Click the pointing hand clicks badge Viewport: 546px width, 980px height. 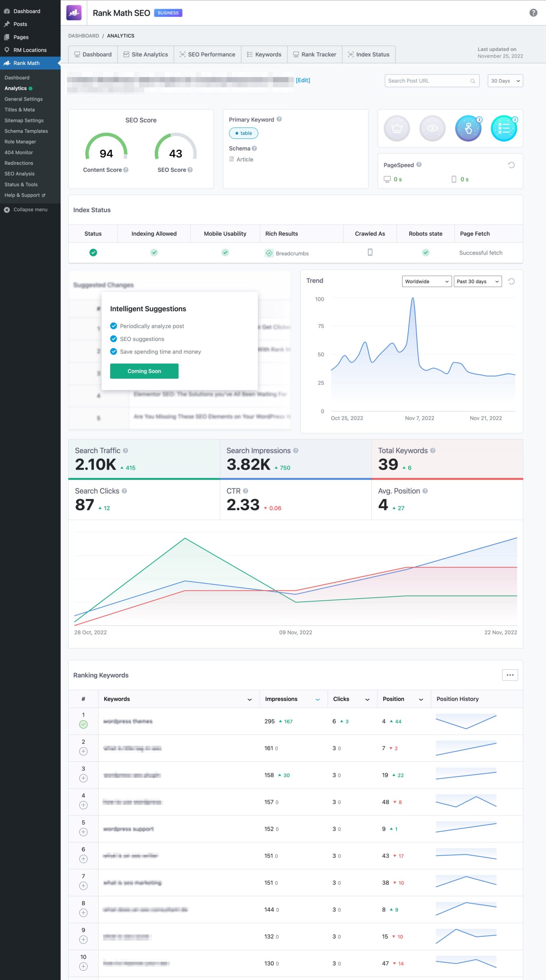point(468,128)
